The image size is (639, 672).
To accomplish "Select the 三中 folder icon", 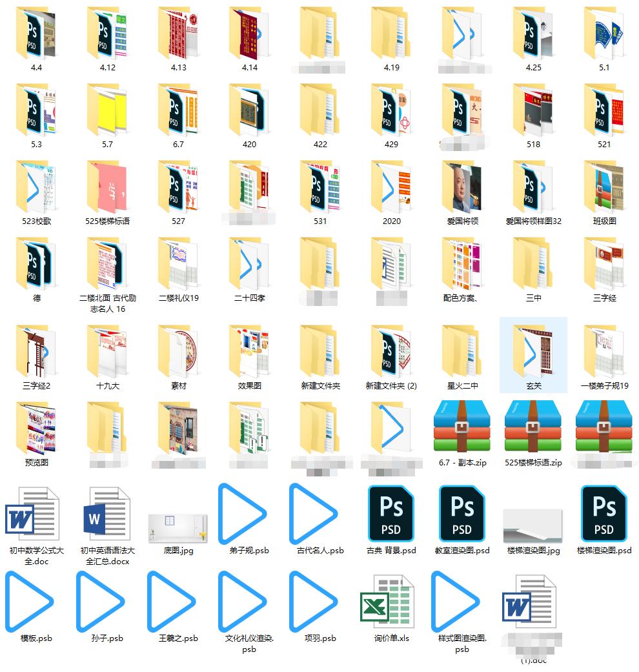I will pyautogui.click(x=533, y=263).
